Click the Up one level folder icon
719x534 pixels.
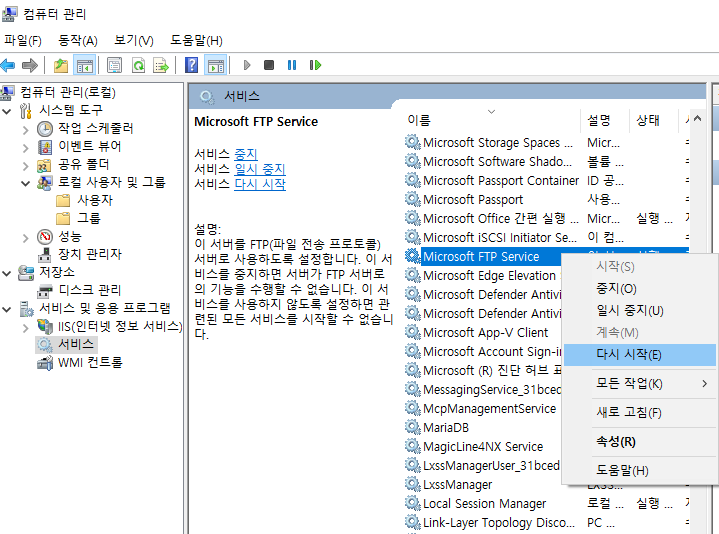(x=61, y=65)
